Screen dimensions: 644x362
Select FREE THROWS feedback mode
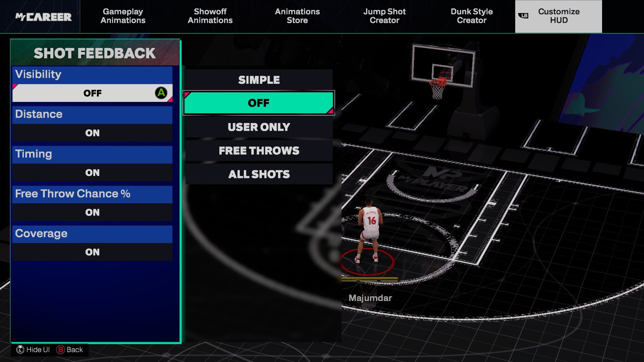(259, 151)
